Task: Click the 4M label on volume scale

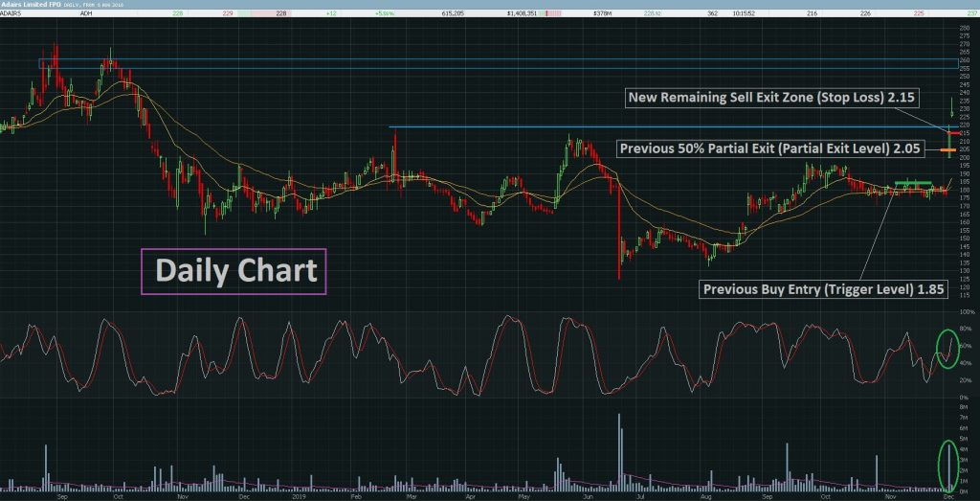Action: 965,449
